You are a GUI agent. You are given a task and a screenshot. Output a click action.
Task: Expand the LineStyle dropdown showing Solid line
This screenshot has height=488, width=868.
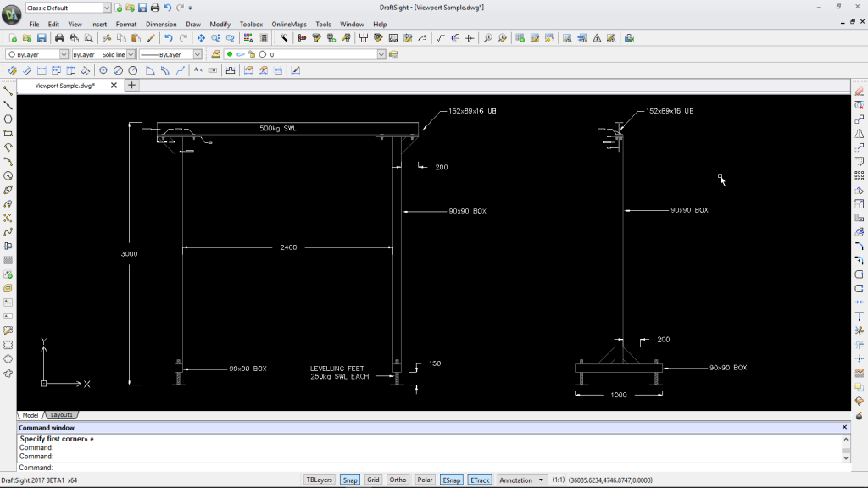coord(130,53)
